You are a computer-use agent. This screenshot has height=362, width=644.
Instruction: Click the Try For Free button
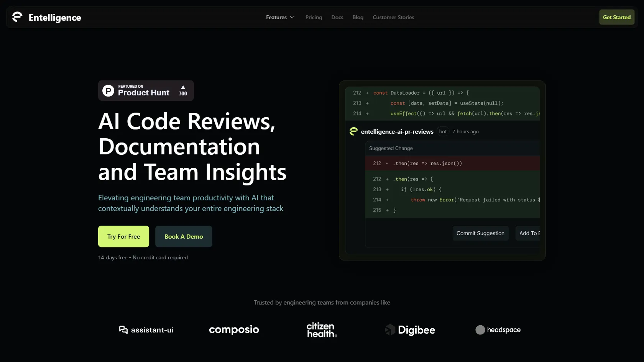(123, 236)
